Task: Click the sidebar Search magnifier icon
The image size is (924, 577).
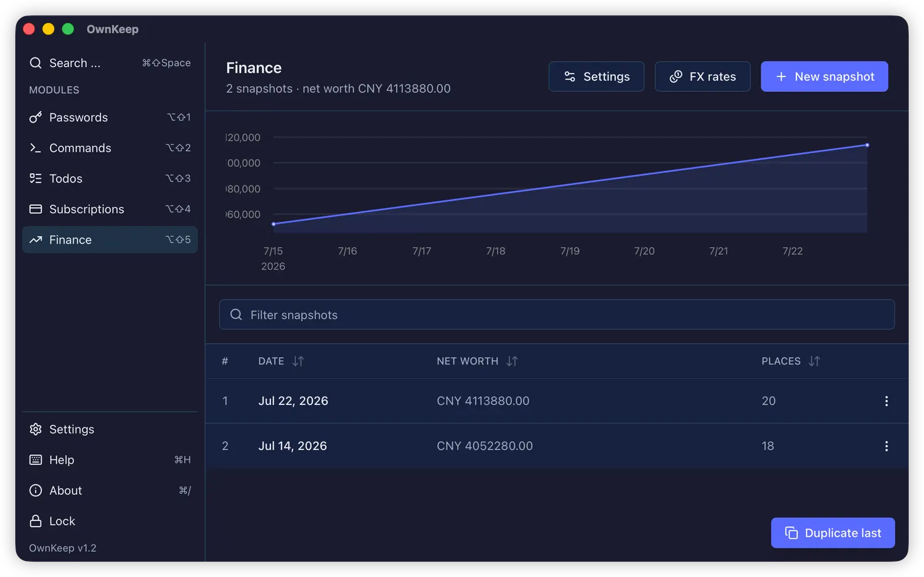Action: click(36, 63)
